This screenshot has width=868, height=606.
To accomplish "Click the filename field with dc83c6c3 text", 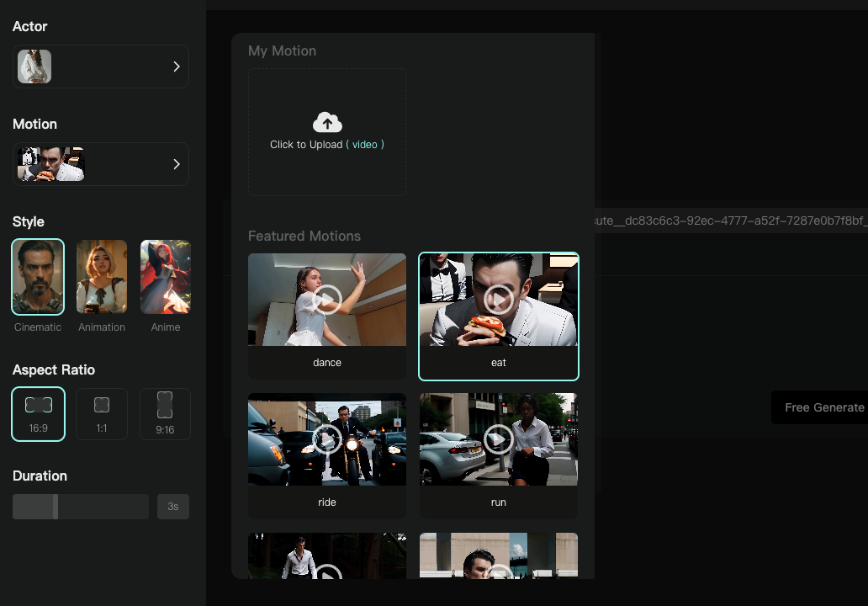I will [x=731, y=221].
